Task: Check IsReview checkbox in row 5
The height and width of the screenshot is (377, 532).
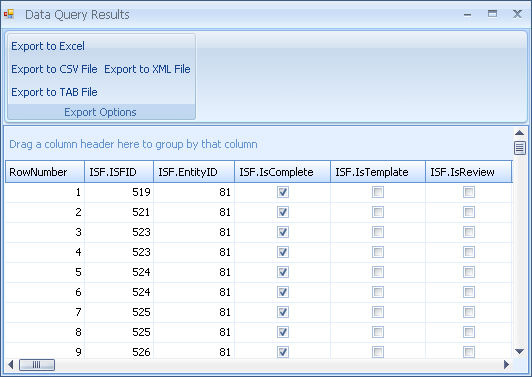Action: [x=469, y=272]
